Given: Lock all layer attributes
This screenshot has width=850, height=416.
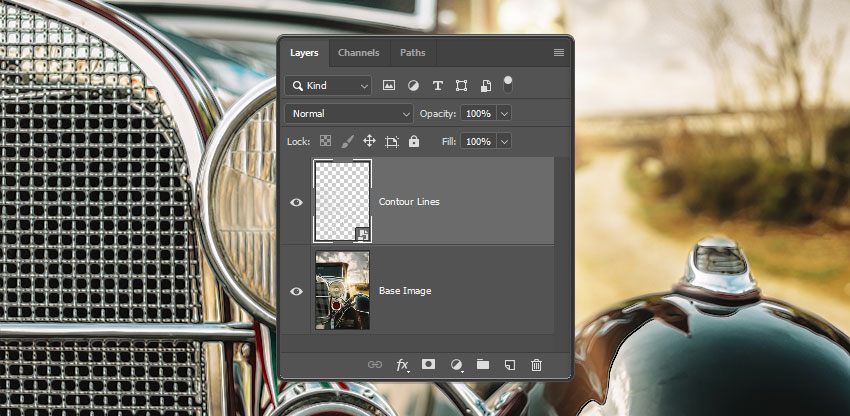Looking at the screenshot, I should click(414, 142).
